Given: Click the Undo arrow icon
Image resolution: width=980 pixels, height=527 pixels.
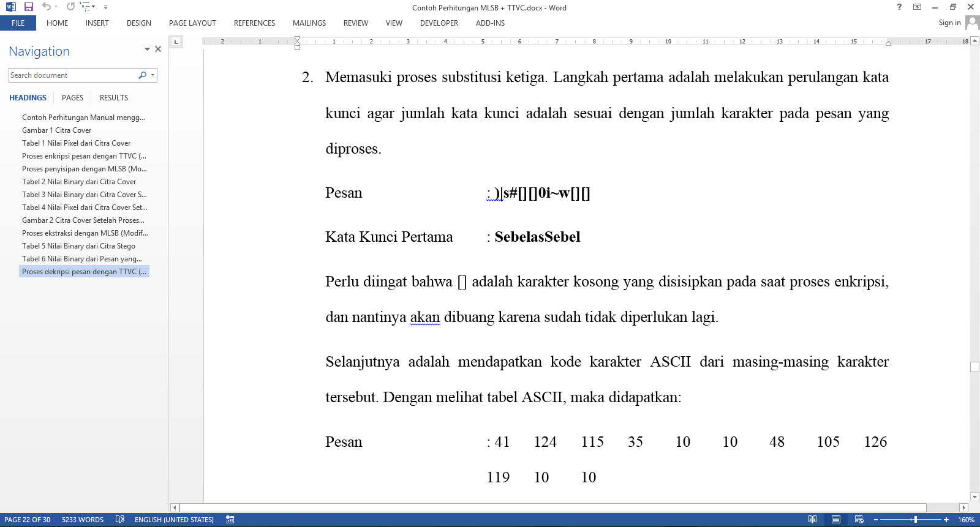Looking at the screenshot, I should tap(46, 7).
